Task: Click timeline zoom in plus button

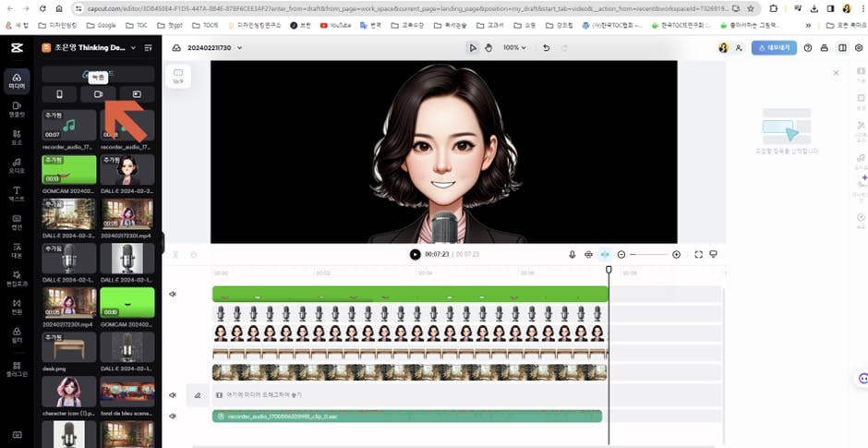Action: coord(676,255)
